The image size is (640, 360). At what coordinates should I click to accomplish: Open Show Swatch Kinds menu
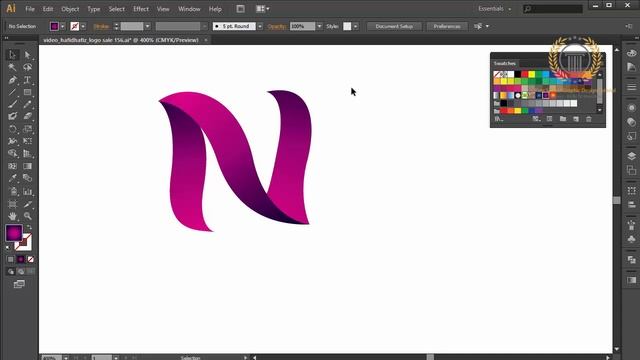[536, 119]
